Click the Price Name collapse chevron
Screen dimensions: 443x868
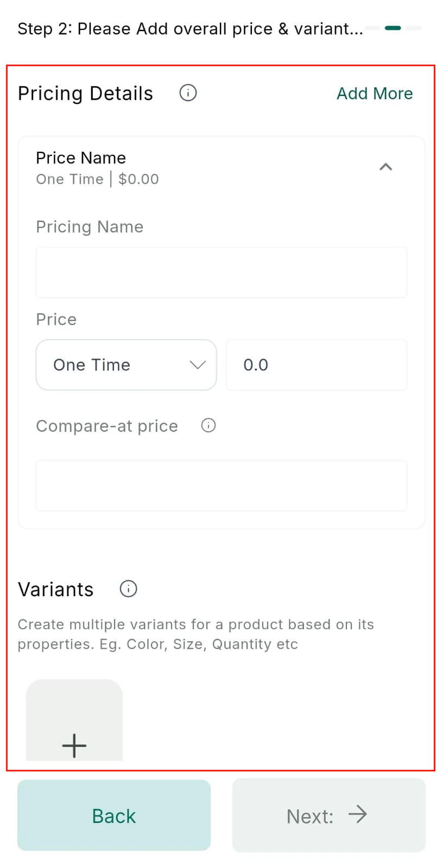point(386,167)
